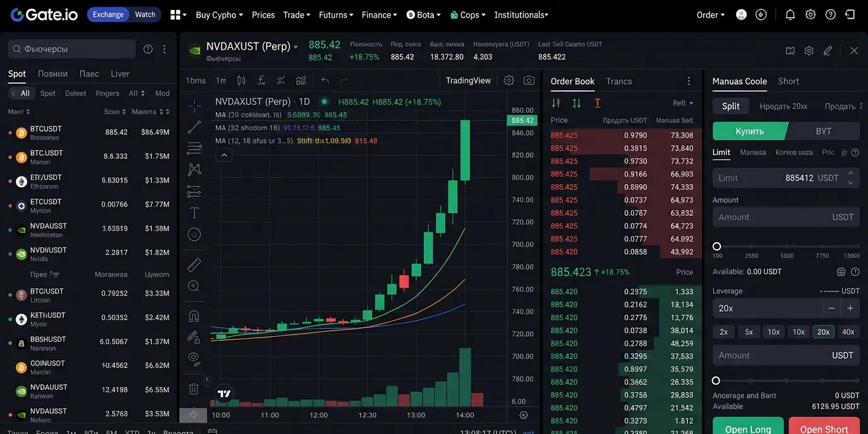Image resolution: width=868 pixels, height=434 pixels.
Task: Open the notifications bell icon
Action: (x=790, y=15)
